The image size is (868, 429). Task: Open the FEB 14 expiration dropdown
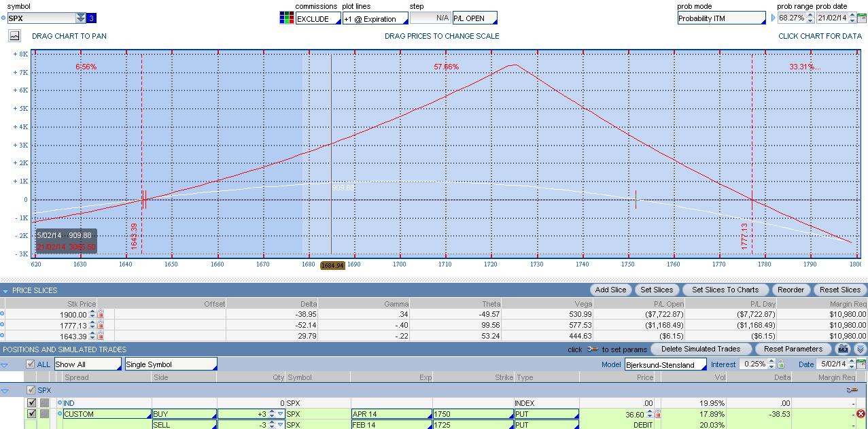[392, 424]
